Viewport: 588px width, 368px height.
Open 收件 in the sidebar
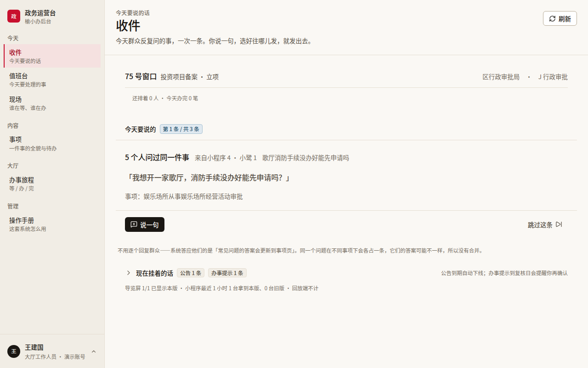(x=52, y=56)
